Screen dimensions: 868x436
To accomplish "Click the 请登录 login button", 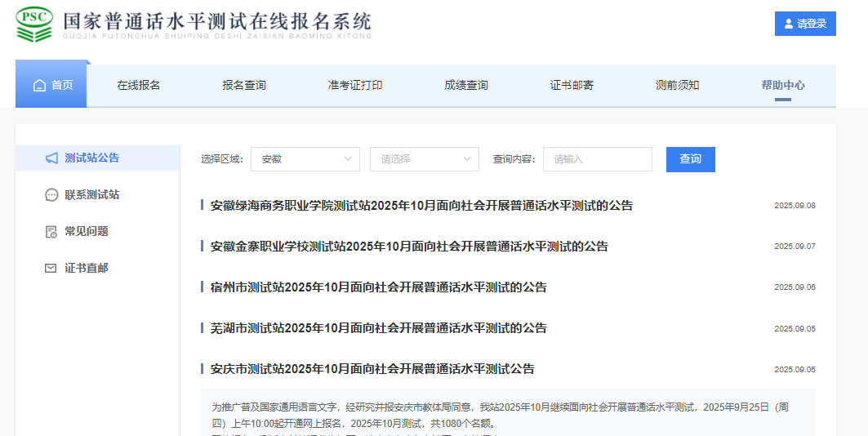I will point(804,24).
